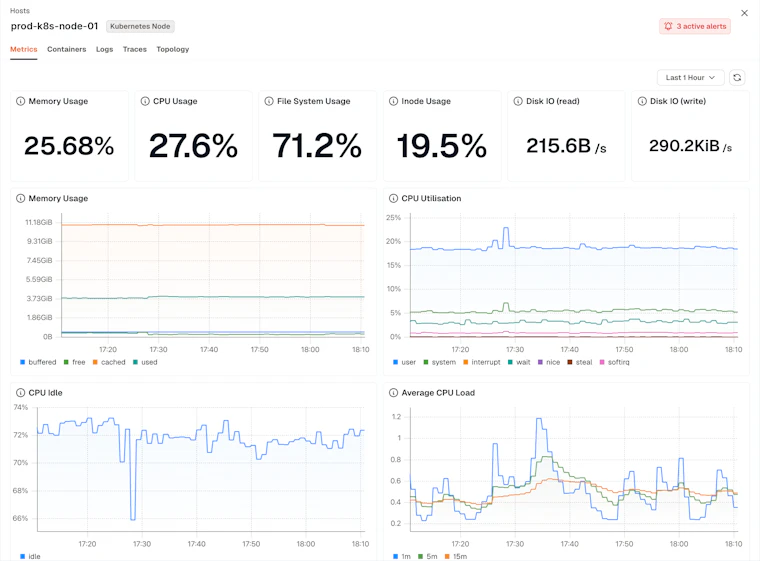Viewport: 760px width, 561px height.
Task: Click the info icon beside Disk IO (read)
Action: click(x=518, y=101)
